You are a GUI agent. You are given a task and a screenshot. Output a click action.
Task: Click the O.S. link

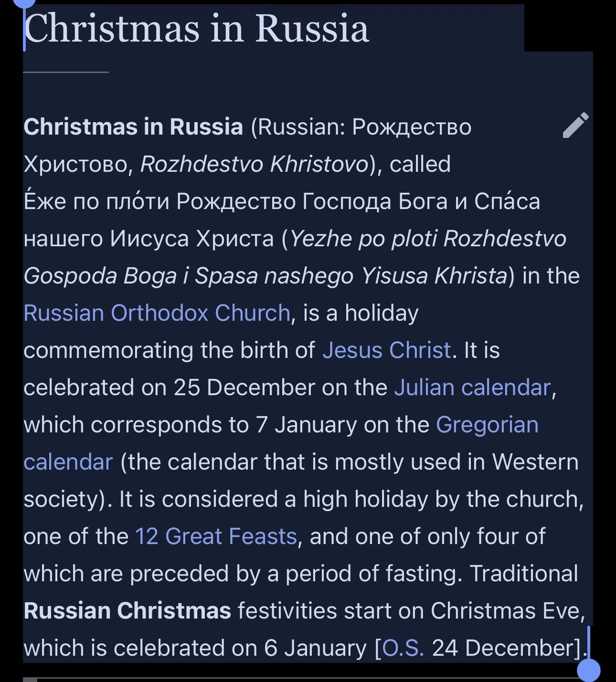403,648
